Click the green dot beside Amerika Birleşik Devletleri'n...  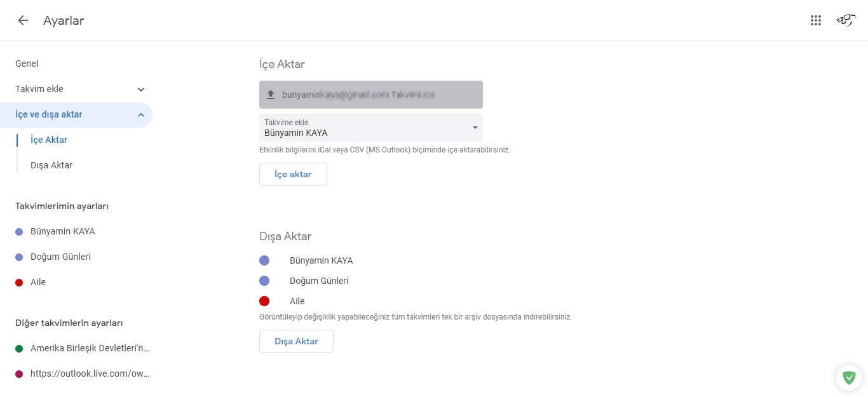click(20, 348)
